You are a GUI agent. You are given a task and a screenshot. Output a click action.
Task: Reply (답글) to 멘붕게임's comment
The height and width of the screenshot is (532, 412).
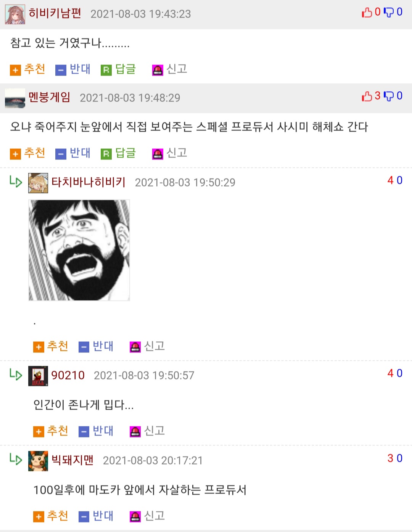pos(118,153)
